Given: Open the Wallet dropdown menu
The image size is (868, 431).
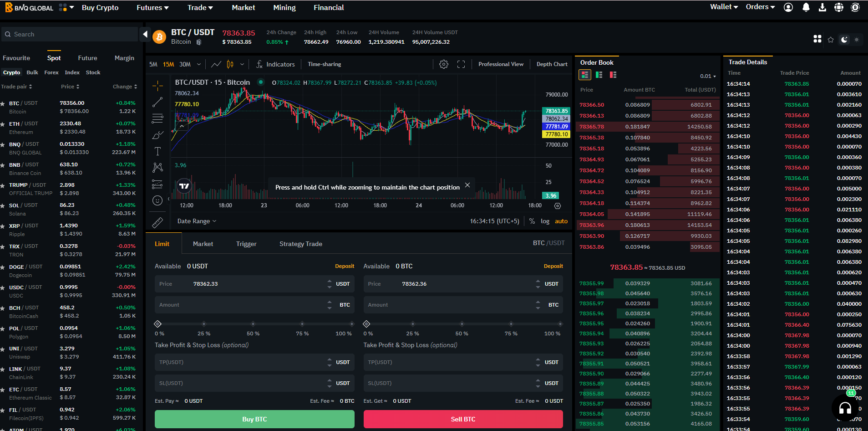Looking at the screenshot, I should (x=724, y=7).
